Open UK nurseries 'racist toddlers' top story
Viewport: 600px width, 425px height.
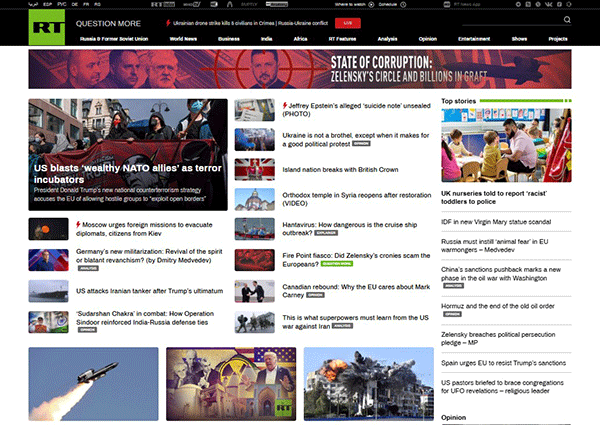pyautogui.click(x=494, y=197)
